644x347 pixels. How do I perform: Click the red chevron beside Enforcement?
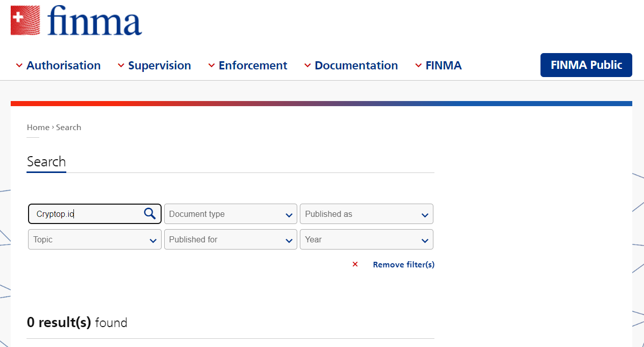[212, 65]
